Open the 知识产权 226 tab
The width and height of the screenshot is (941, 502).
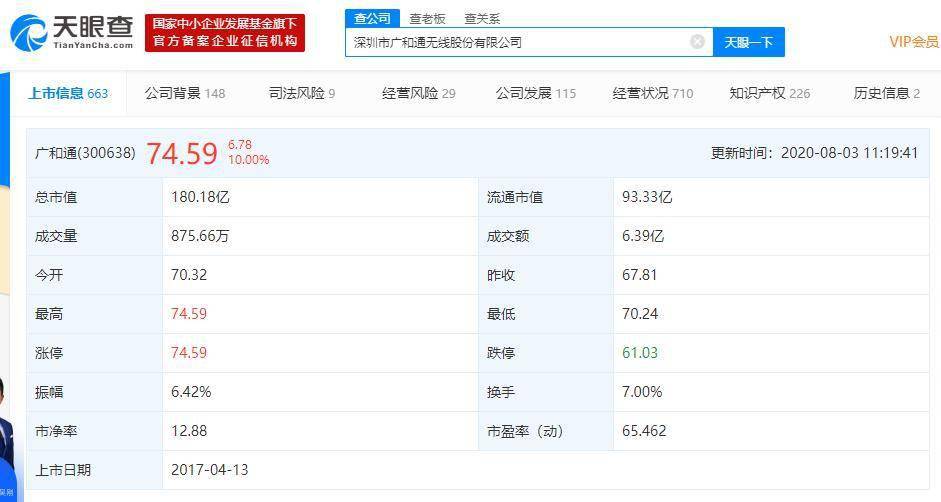[769, 93]
